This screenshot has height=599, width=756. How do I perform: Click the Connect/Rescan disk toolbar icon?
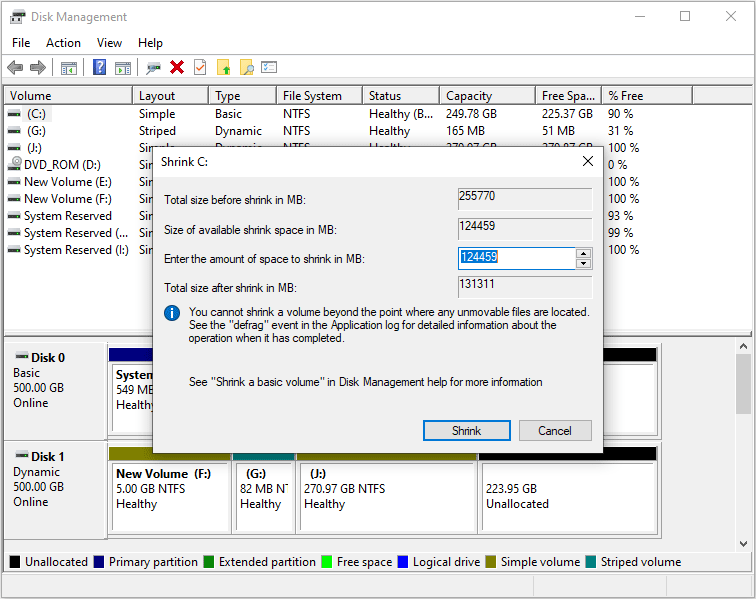point(153,68)
